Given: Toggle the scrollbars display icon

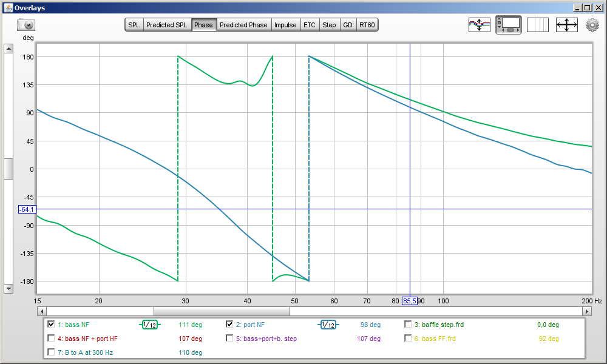Looking at the screenshot, I should (509, 25).
